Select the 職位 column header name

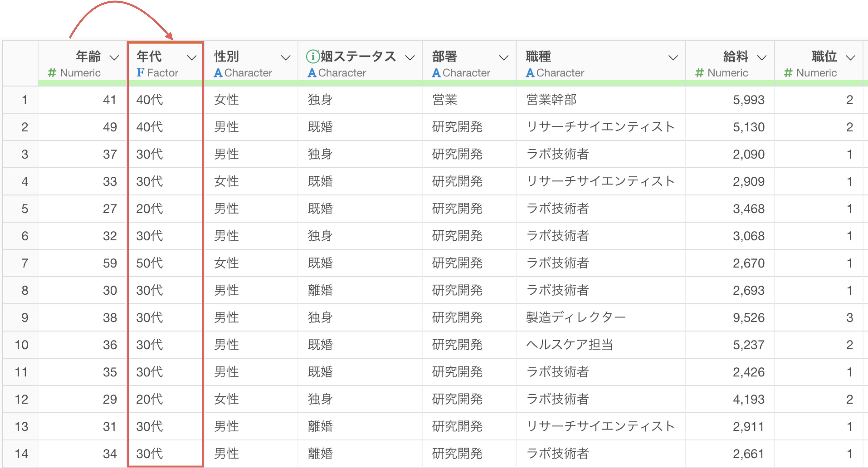(x=824, y=56)
